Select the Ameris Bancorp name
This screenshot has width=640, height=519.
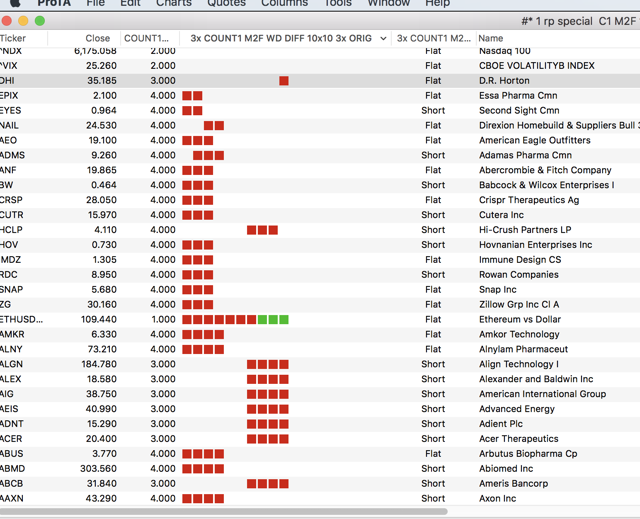click(513, 484)
